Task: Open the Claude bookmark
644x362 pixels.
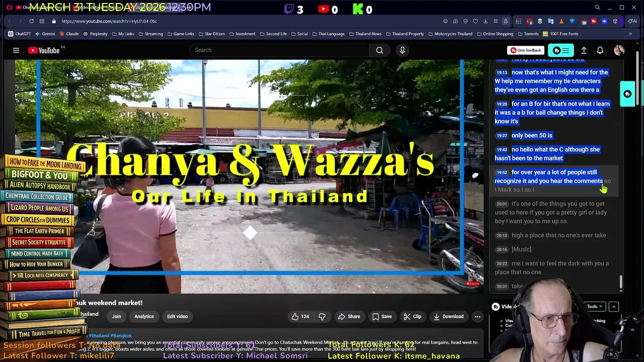Action: [x=68, y=34]
